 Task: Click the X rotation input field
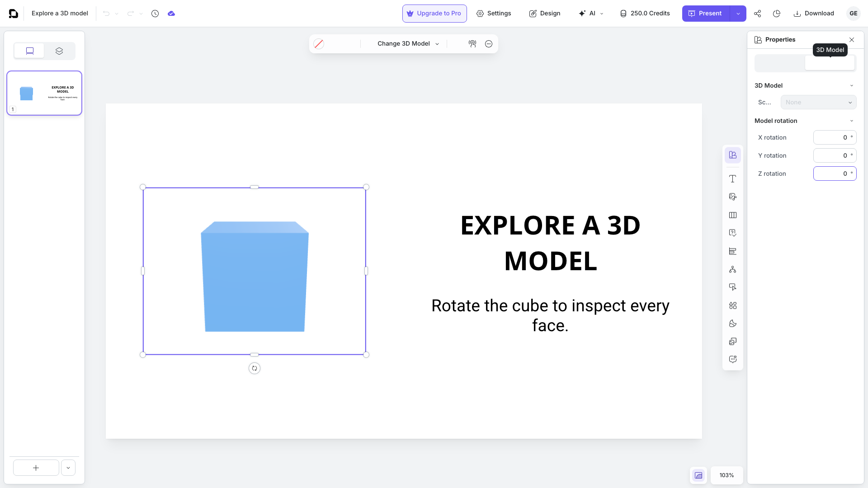click(x=835, y=137)
